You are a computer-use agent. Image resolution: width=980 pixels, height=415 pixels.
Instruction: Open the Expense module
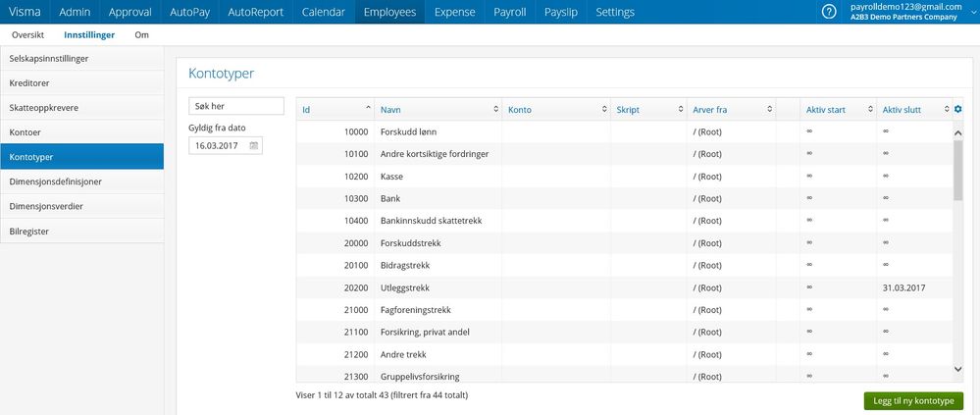(454, 12)
